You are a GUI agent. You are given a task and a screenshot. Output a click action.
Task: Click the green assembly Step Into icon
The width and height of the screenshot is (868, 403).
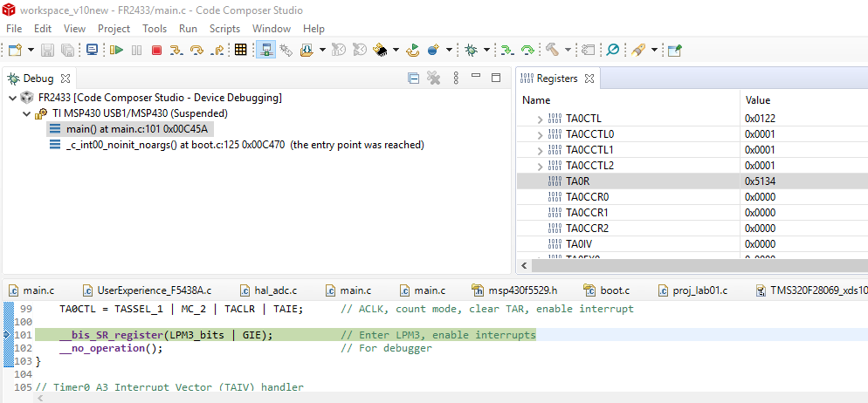[x=506, y=51]
